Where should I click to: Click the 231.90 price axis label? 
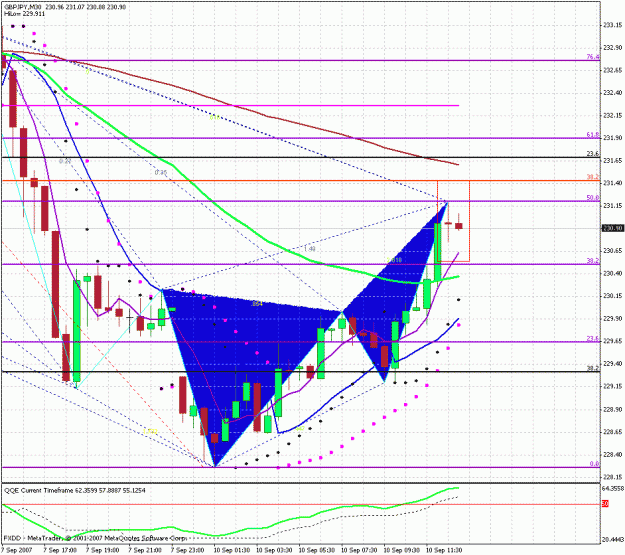[613, 138]
